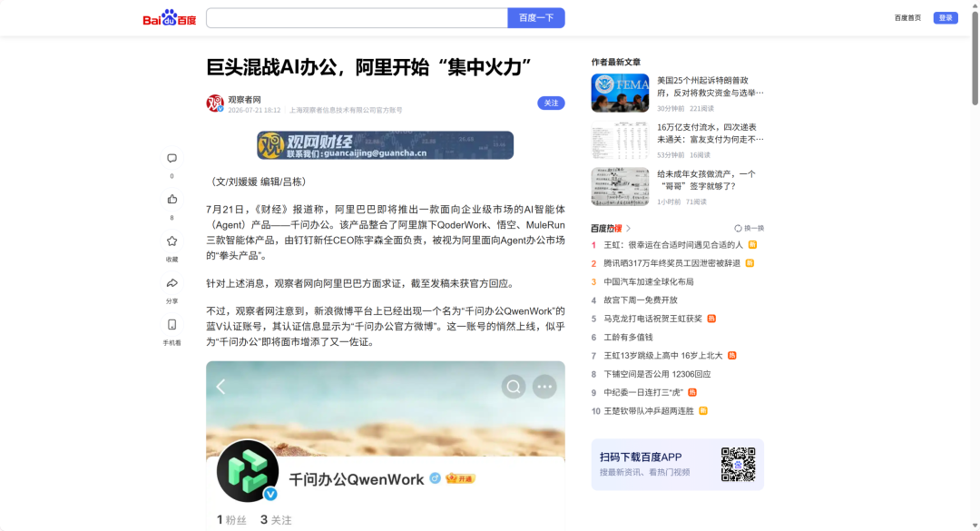Image resolution: width=980 pixels, height=531 pixels.
Task: Click the comment bubble icon
Action: [171, 158]
